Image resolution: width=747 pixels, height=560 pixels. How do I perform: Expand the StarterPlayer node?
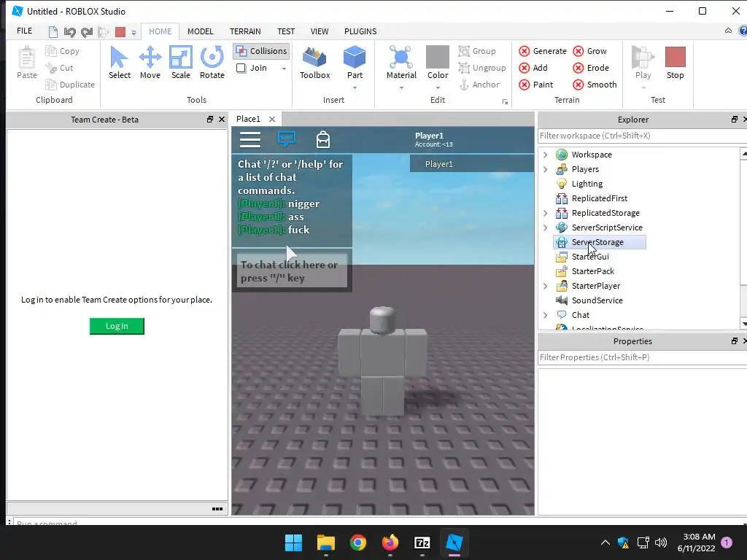tap(546, 286)
